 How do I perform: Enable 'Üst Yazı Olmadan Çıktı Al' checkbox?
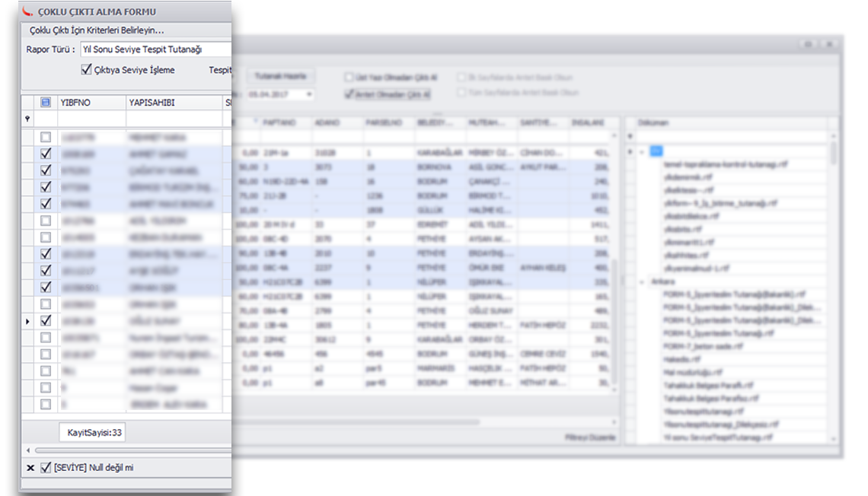pos(349,78)
